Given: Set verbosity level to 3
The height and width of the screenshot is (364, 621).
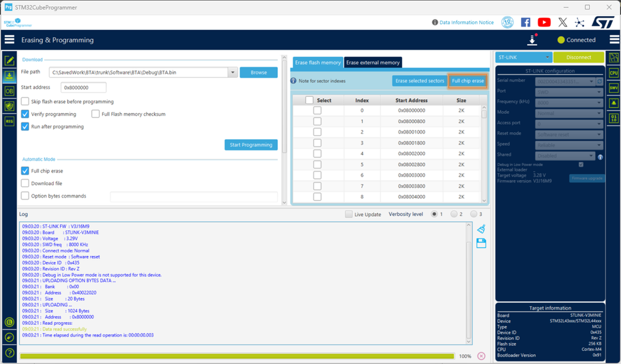Looking at the screenshot, I should pyautogui.click(x=474, y=214).
